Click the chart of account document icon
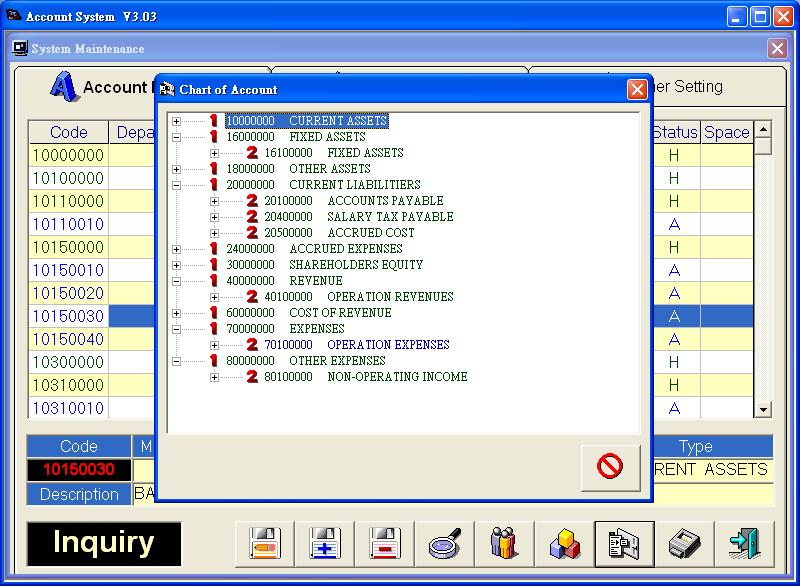This screenshot has width=800, height=586. (x=624, y=544)
